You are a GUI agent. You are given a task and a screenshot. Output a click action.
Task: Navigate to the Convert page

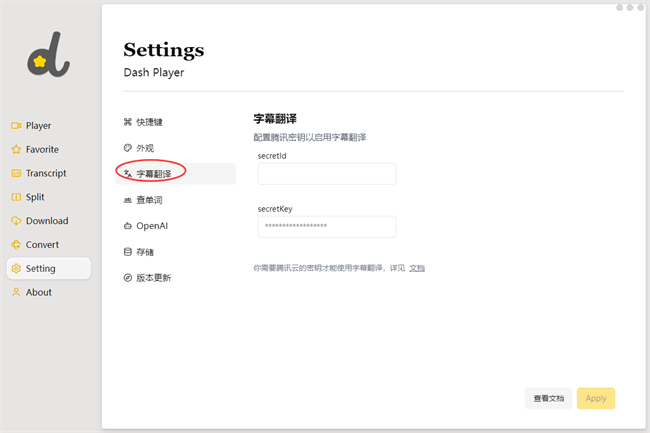point(49,245)
